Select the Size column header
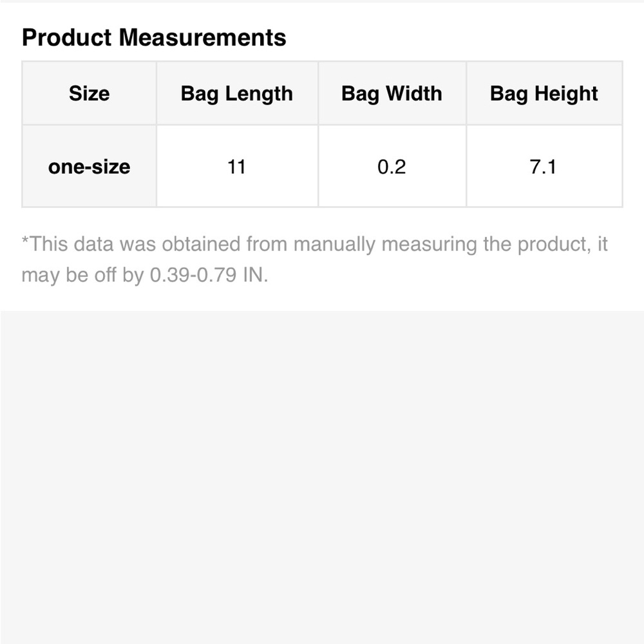The image size is (644, 644). 89,93
